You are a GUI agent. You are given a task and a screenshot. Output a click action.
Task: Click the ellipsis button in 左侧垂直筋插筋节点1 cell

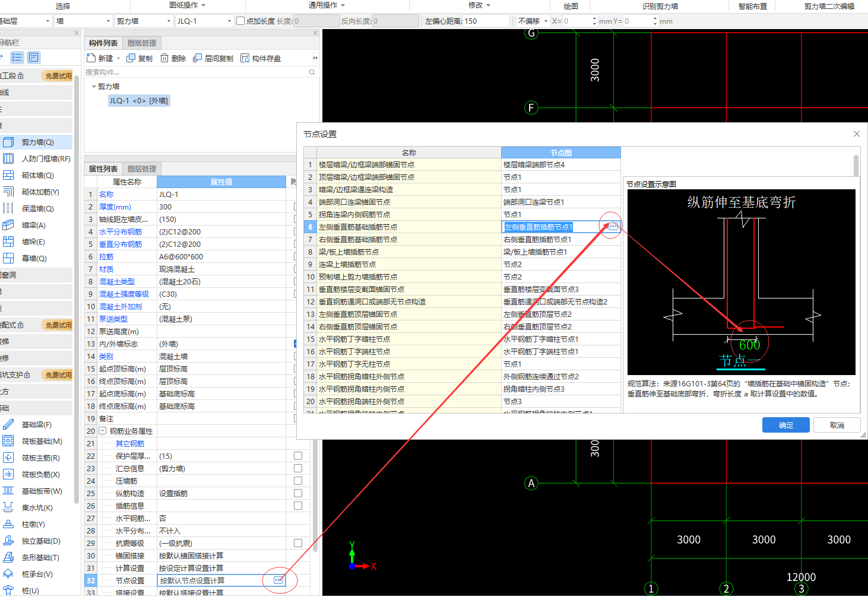pyautogui.click(x=613, y=227)
